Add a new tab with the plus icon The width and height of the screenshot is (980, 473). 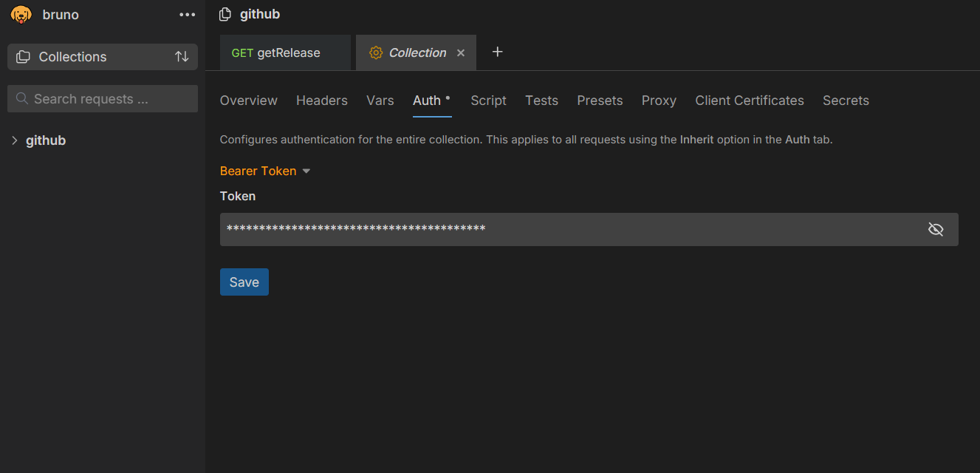[498, 52]
